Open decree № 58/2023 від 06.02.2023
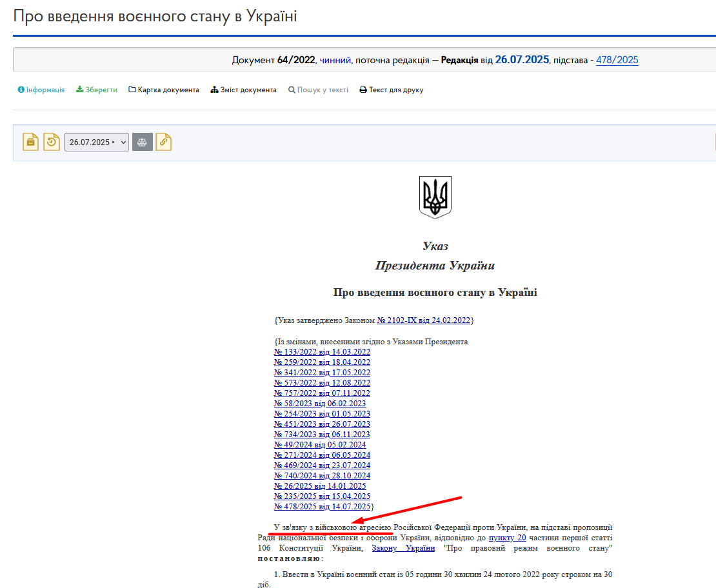 320,404
